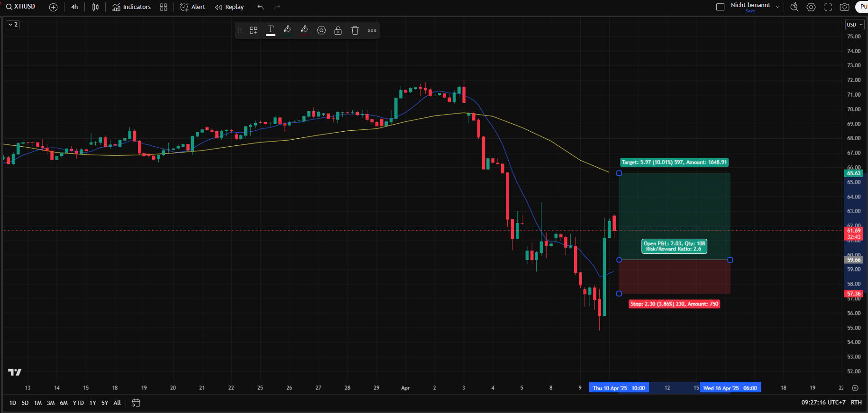
Task: Start bar Replay mode
Action: pos(229,7)
